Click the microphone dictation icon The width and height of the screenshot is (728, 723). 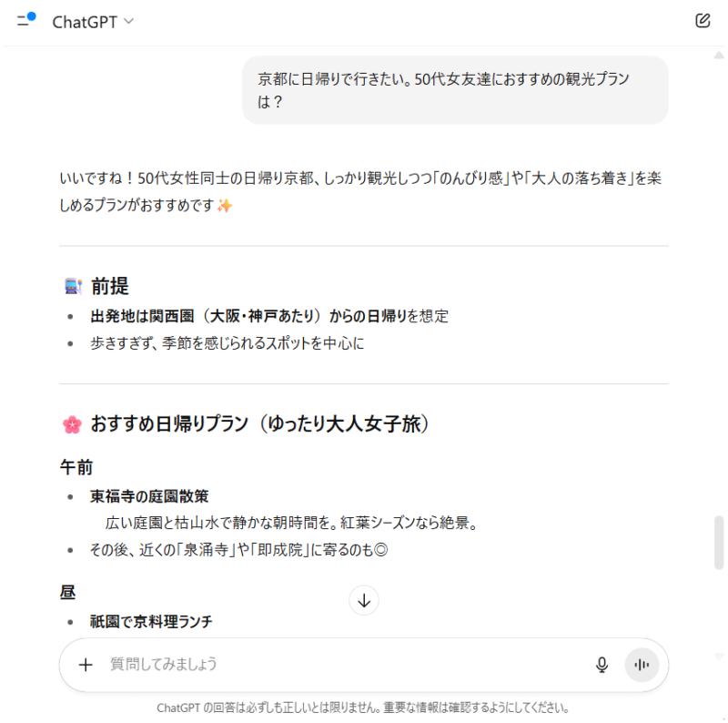tap(602, 665)
